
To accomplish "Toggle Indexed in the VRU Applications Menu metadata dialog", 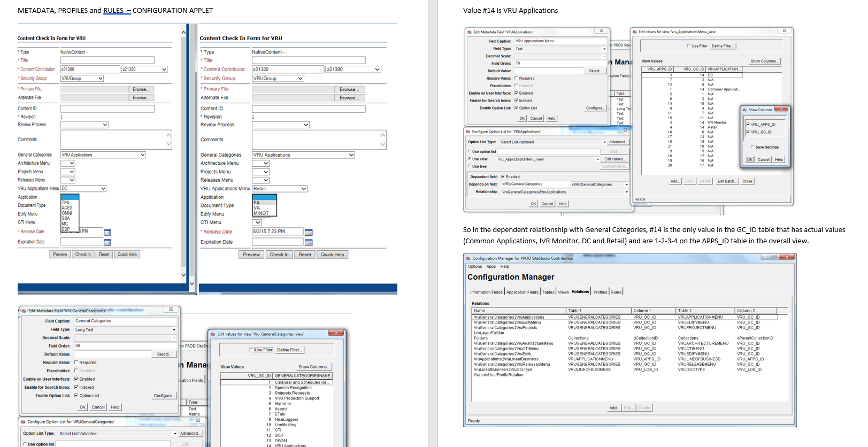I will (516, 101).
